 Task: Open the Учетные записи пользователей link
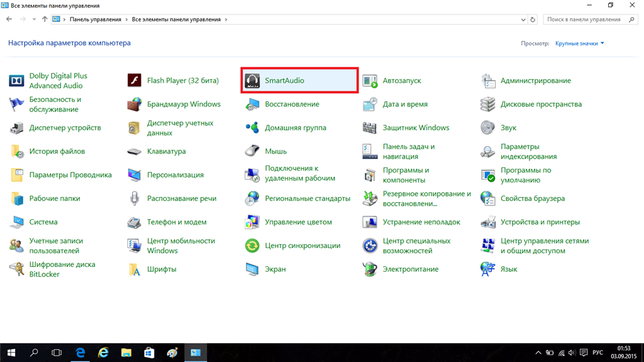(x=56, y=246)
